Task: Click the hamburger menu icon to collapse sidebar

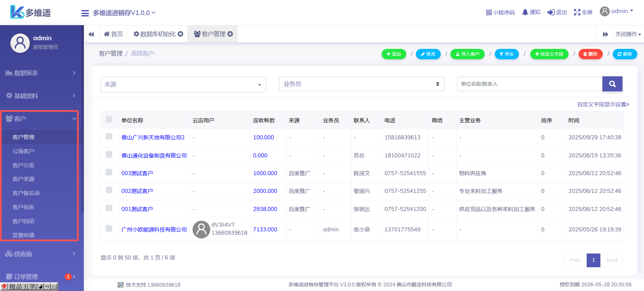Action: [x=85, y=13]
